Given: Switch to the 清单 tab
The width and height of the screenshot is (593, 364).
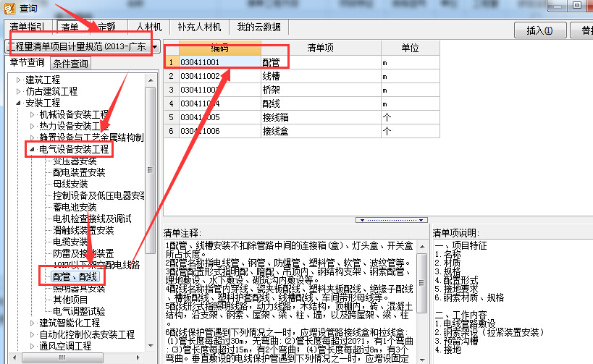Looking at the screenshot, I should click(70, 27).
